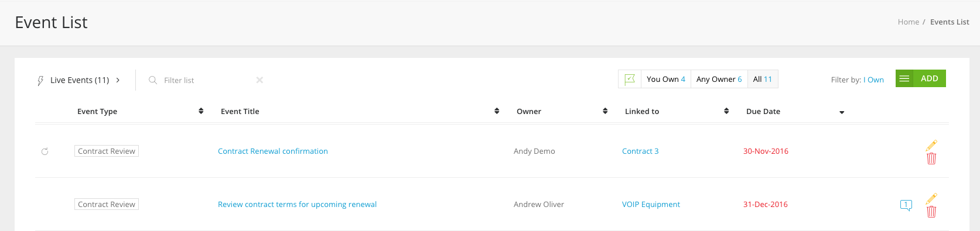Click the magnifier icon in the filter box
Viewport: 980px width, 231px height.
click(x=153, y=80)
